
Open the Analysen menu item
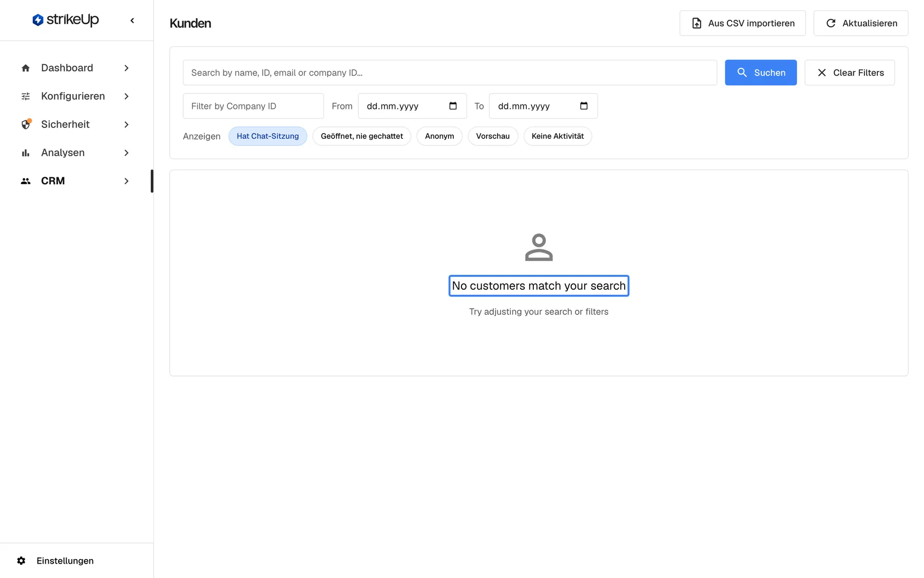pyautogui.click(x=76, y=153)
